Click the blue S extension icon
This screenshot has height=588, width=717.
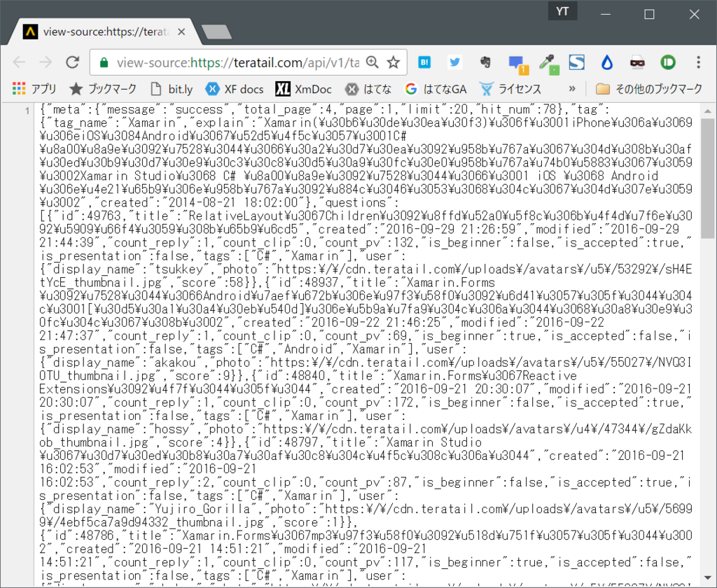pos(577,62)
